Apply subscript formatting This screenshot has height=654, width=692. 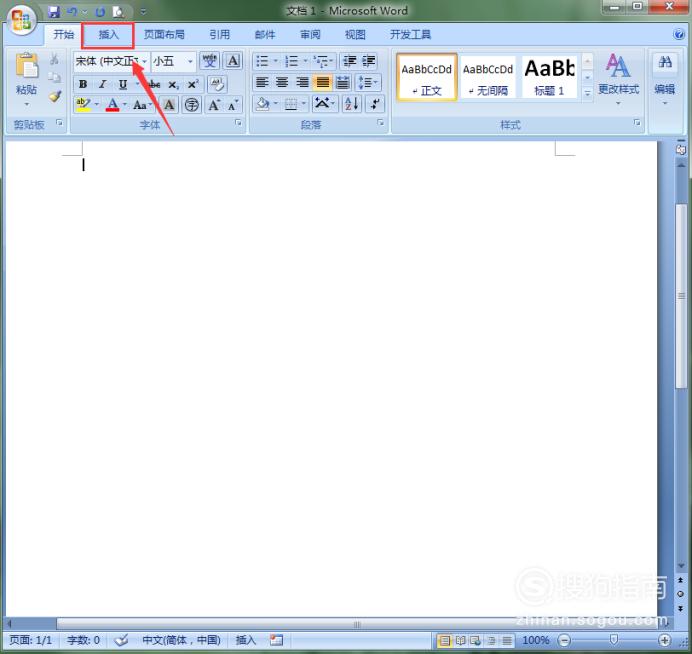point(173,85)
